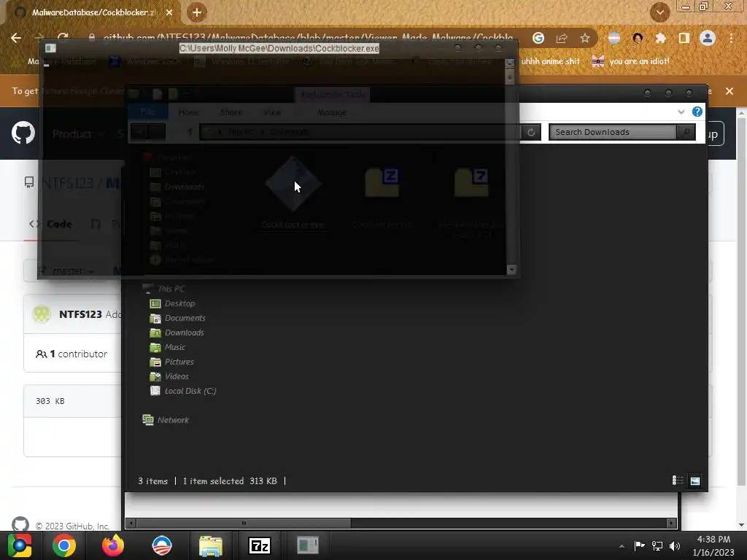Click the left arrow of horizontal scrollbar
Image resolution: width=747 pixels, height=560 pixels.
131,523
